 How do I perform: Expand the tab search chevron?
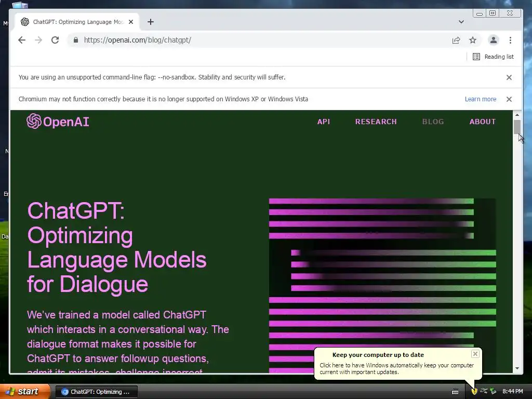click(461, 22)
